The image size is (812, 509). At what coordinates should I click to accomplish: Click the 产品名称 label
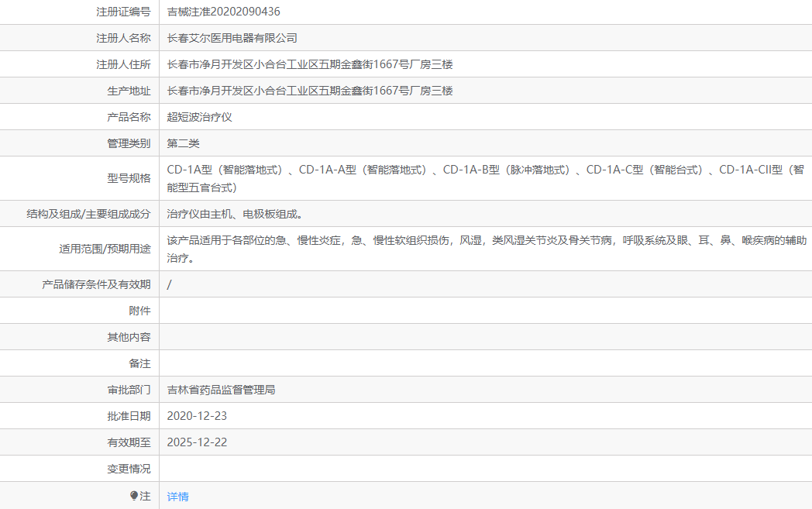tap(129, 118)
